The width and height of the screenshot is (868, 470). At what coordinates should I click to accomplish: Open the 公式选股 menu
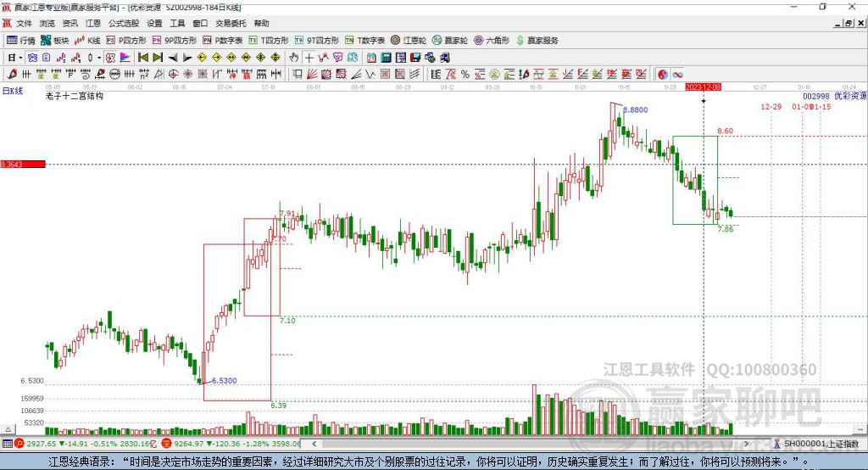(x=124, y=23)
